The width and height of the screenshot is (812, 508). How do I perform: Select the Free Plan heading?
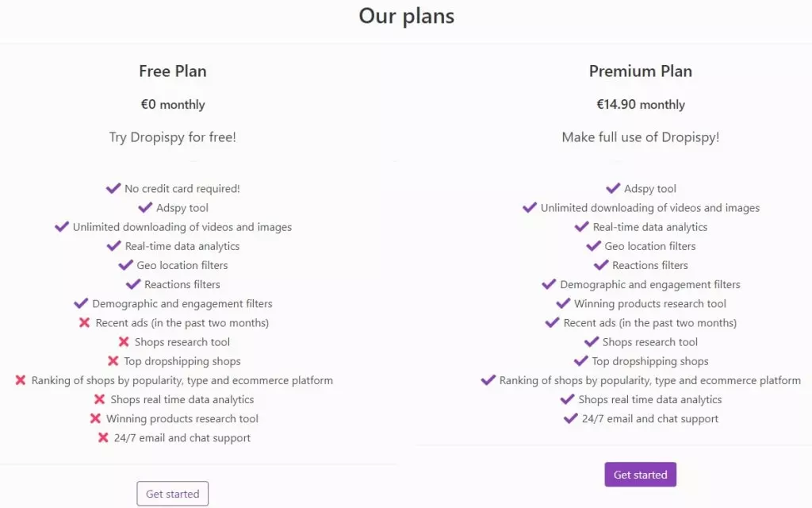(172, 71)
